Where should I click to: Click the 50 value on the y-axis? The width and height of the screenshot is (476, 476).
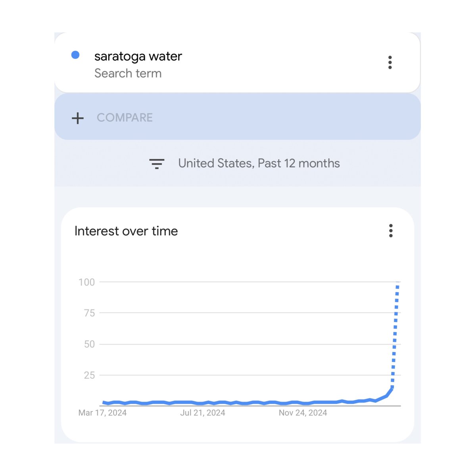pyautogui.click(x=89, y=344)
